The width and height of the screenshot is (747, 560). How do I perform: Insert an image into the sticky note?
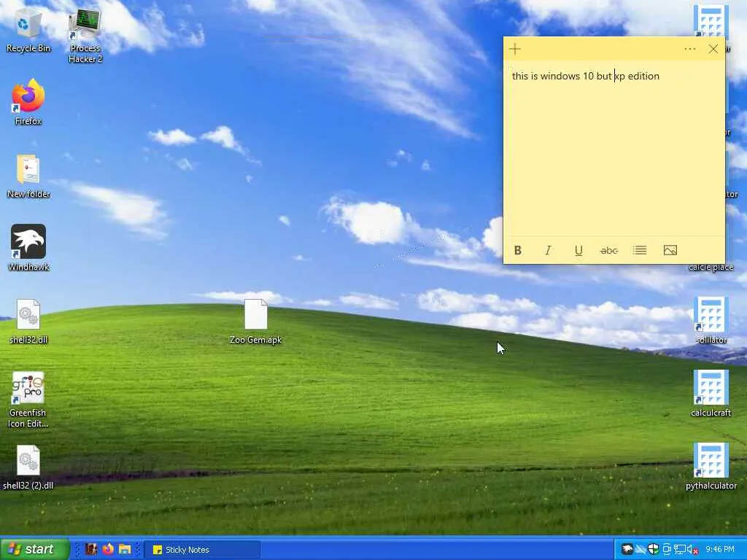click(670, 251)
